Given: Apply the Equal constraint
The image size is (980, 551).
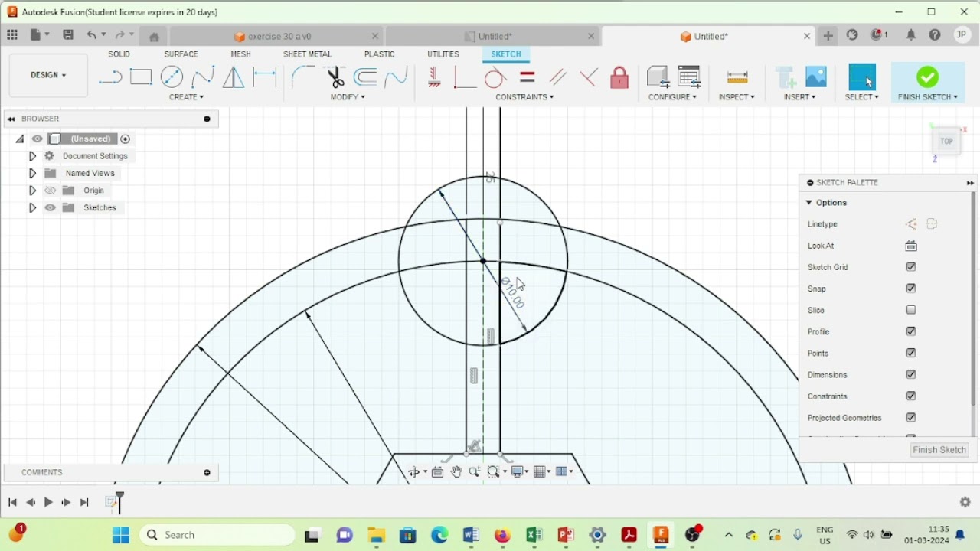Looking at the screenshot, I should coord(527,77).
